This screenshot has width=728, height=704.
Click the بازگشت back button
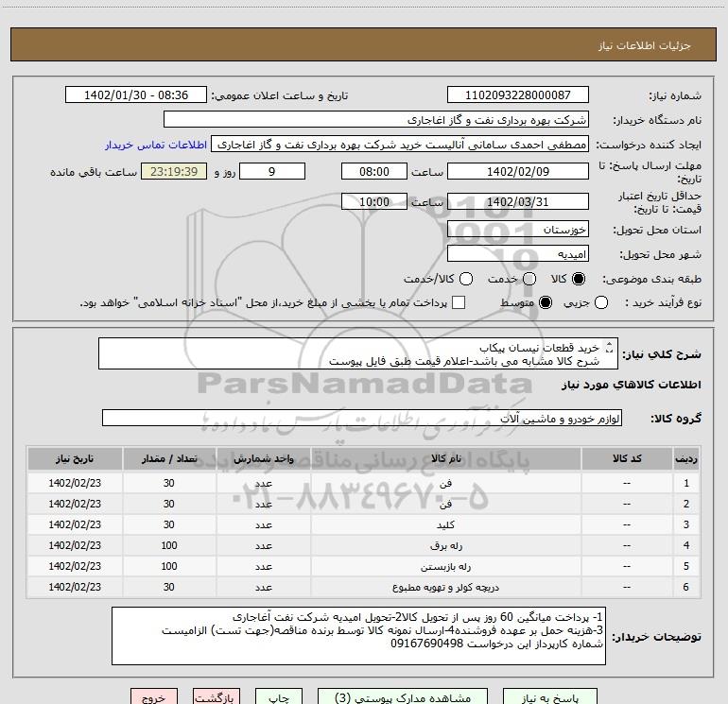[x=217, y=696]
